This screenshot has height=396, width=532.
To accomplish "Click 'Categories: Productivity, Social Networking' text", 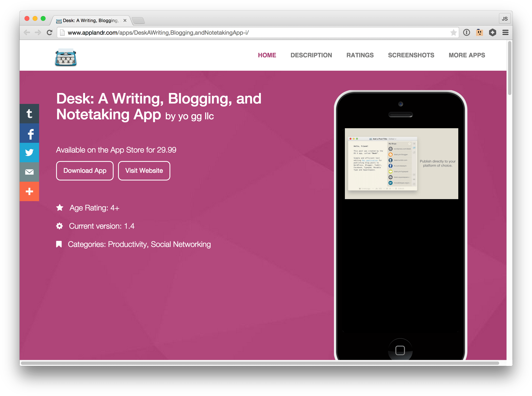I will [139, 244].
